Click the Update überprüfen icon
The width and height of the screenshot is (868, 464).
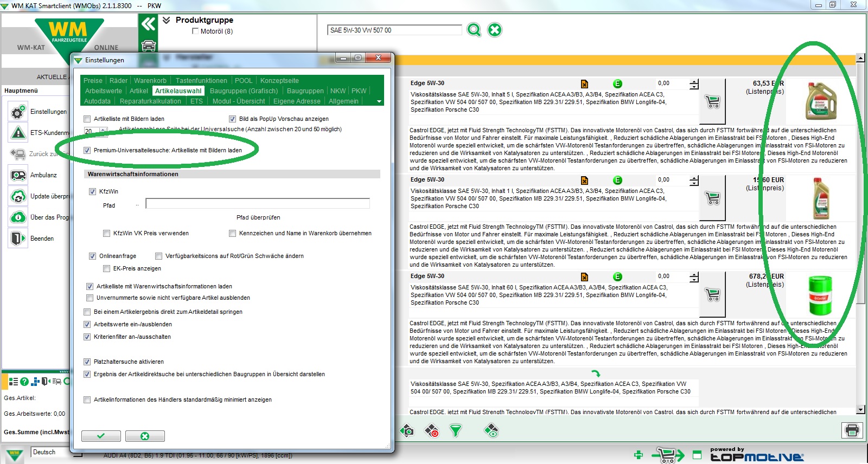coord(18,196)
